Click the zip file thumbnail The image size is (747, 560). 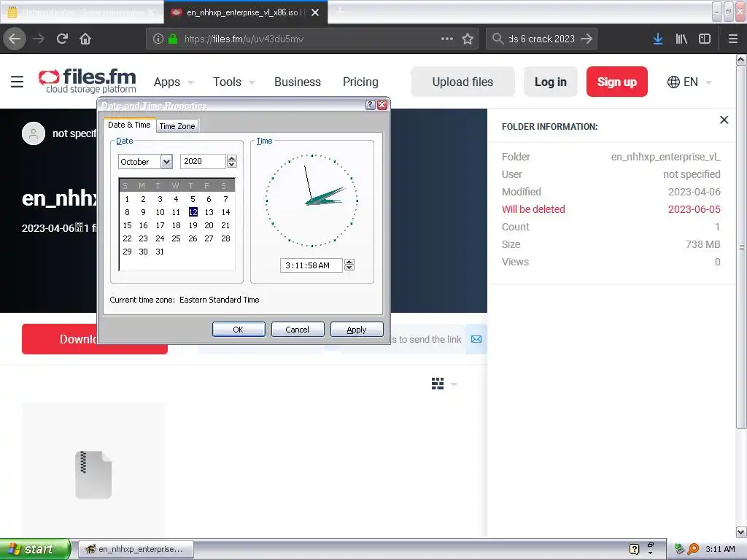click(x=93, y=474)
